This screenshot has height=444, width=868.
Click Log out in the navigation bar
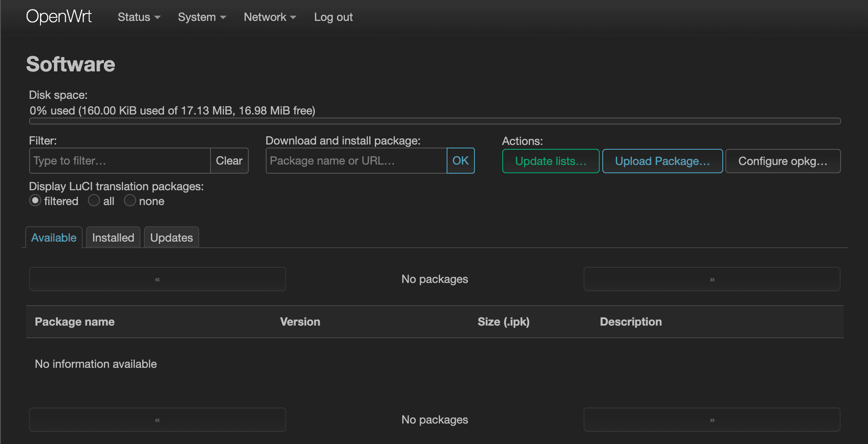point(333,17)
